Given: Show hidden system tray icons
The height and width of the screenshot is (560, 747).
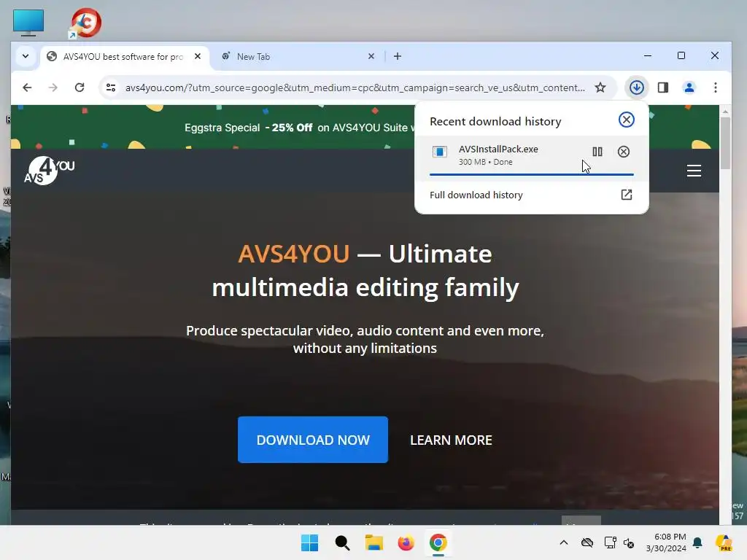Looking at the screenshot, I should pyautogui.click(x=564, y=542).
